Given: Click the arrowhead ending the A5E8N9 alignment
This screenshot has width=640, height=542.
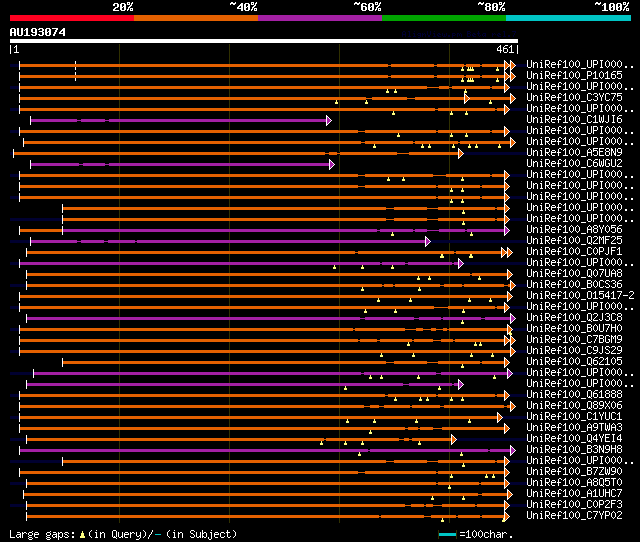Looking at the screenshot, I should click(x=461, y=153).
